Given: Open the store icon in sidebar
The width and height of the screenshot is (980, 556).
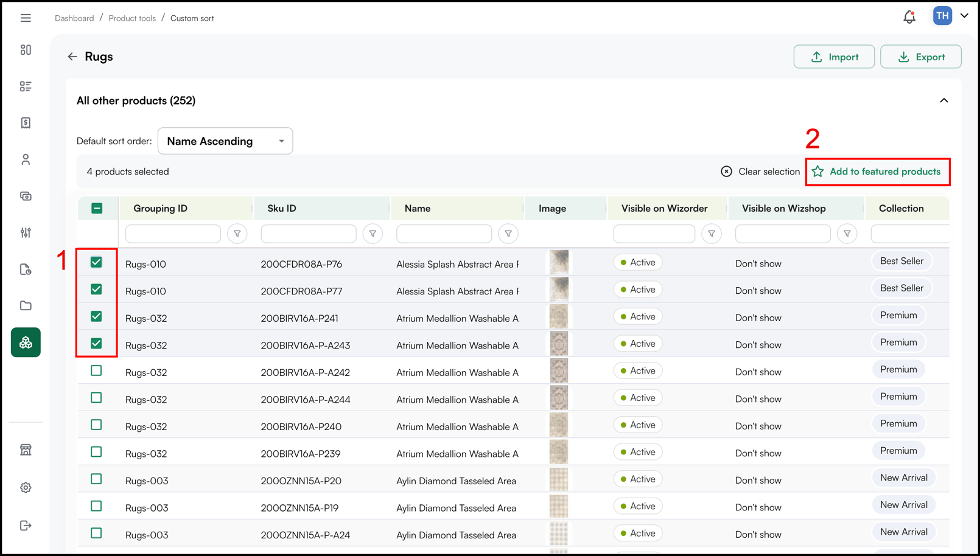Looking at the screenshot, I should 26,450.
